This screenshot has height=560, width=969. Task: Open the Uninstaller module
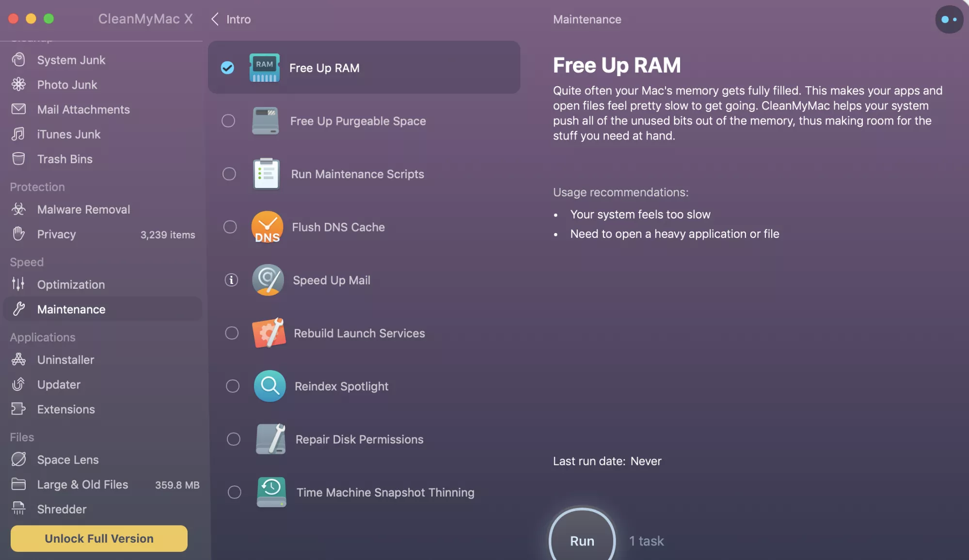coord(103,359)
